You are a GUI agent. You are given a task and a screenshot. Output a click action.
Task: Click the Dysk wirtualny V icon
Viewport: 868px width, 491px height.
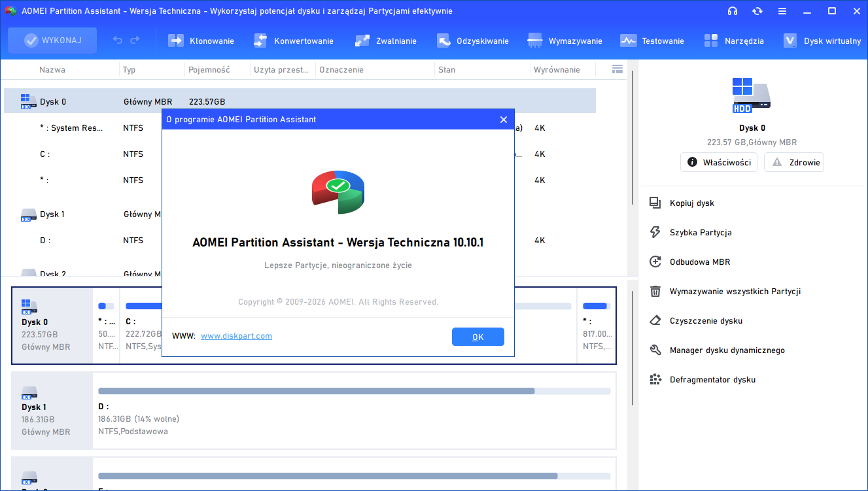[x=790, y=41]
